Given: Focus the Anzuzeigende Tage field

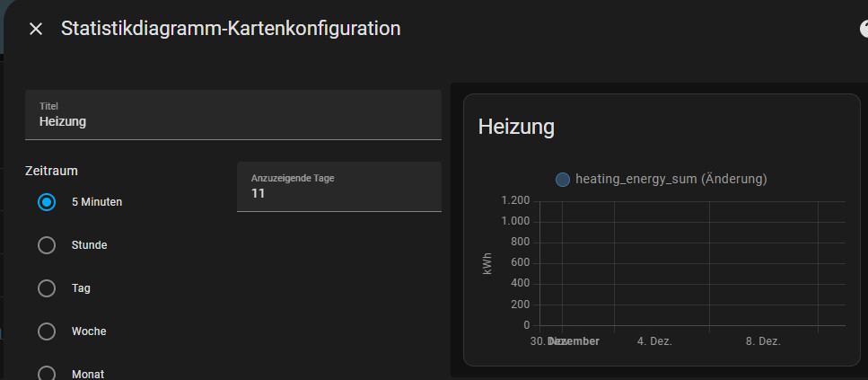Looking at the screenshot, I should [x=338, y=192].
